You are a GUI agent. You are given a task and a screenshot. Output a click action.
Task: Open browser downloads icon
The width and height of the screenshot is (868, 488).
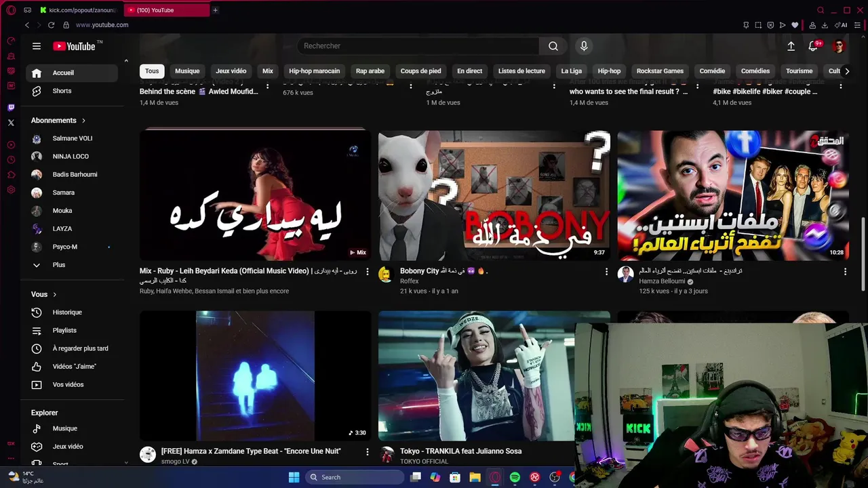coord(825,25)
